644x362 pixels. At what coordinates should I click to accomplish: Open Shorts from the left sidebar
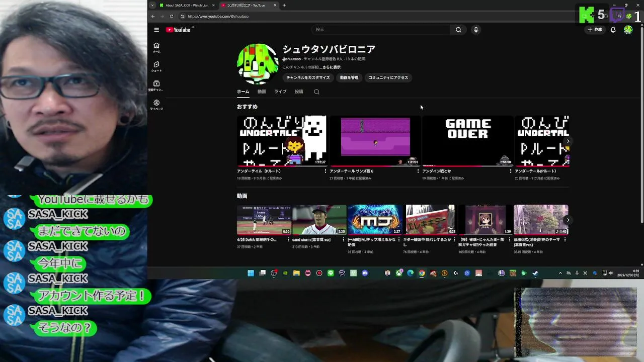(x=156, y=66)
